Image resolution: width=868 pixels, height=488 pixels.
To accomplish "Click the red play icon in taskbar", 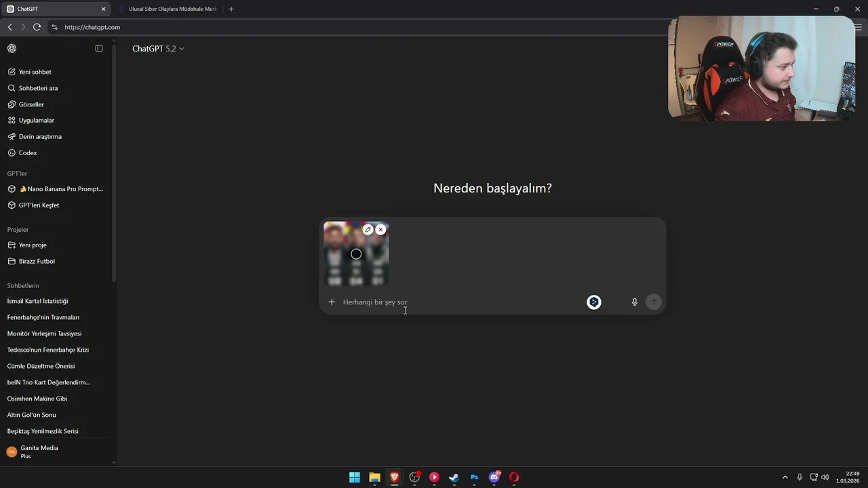I will [434, 477].
